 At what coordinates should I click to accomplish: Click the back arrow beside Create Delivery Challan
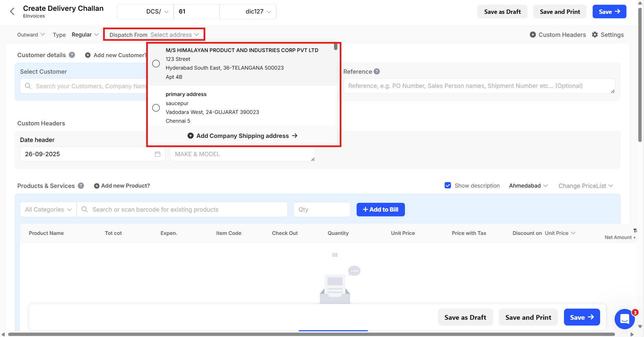pyautogui.click(x=12, y=11)
